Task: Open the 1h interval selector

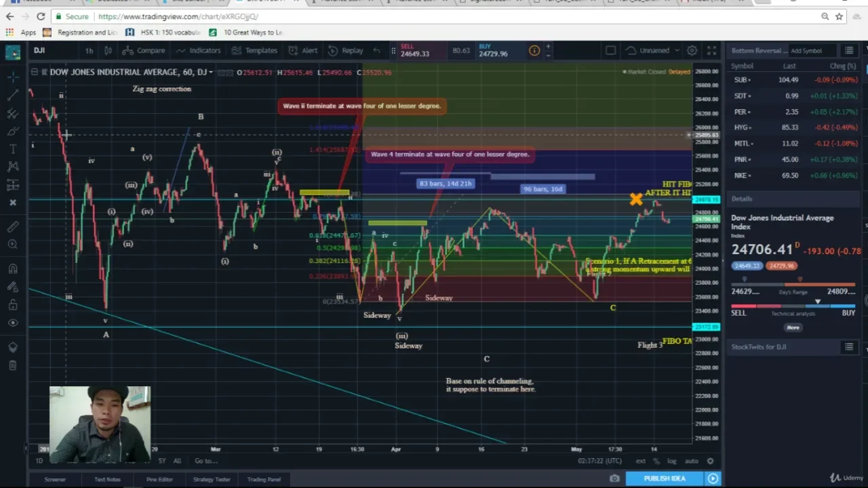Action: point(89,50)
